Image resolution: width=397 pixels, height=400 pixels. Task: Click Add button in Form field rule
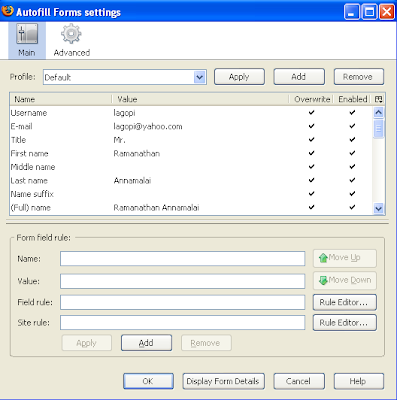click(146, 343)
